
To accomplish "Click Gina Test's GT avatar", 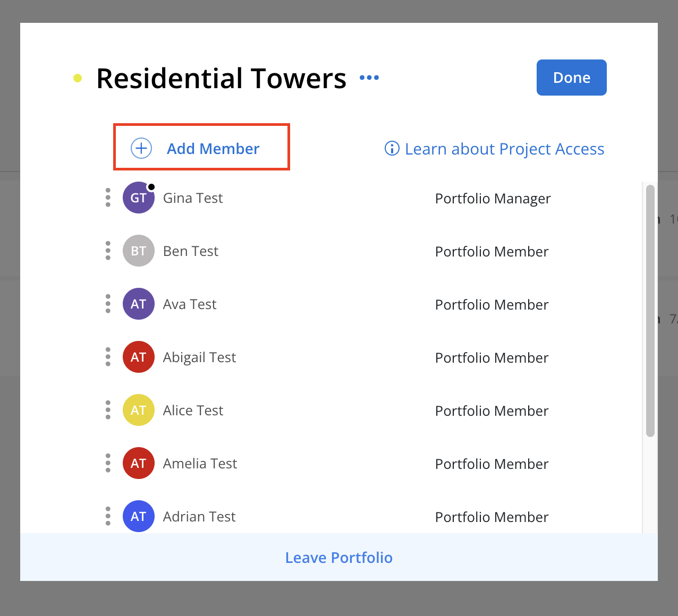I will tap(139, 198).
